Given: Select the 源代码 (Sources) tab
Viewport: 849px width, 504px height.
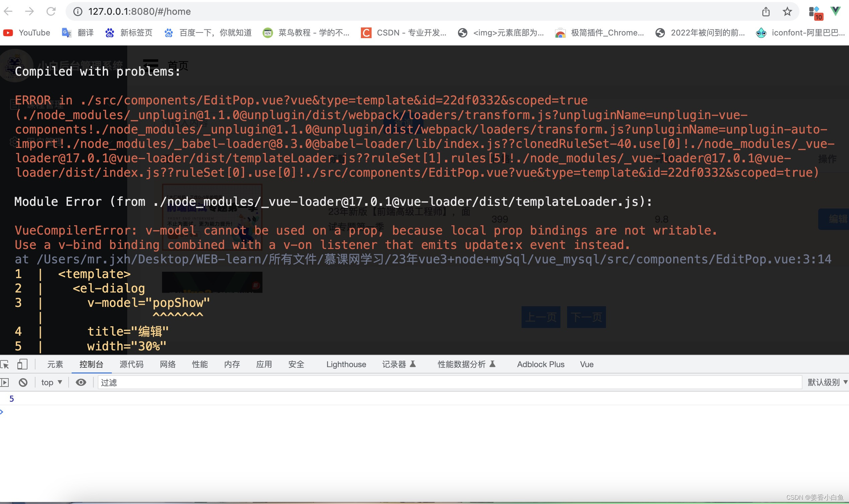Looking at the screenshot, I should pyautogui.click(x=131, y=364).
